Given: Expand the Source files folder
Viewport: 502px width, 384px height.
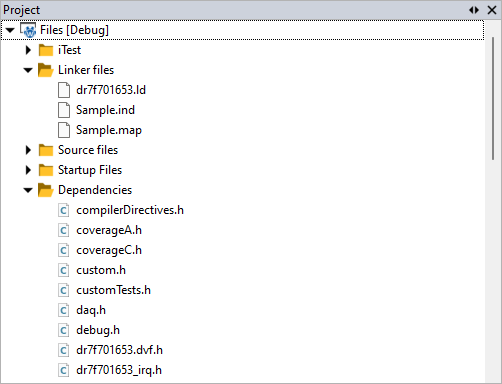Looking at the screenshot, I should coord(28,150).
